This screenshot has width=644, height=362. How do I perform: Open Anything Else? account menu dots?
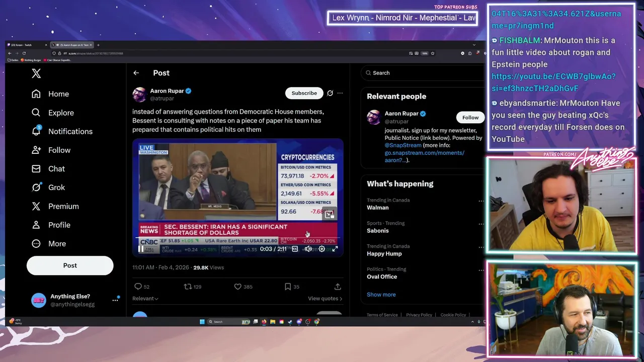(x=115, y=300)
